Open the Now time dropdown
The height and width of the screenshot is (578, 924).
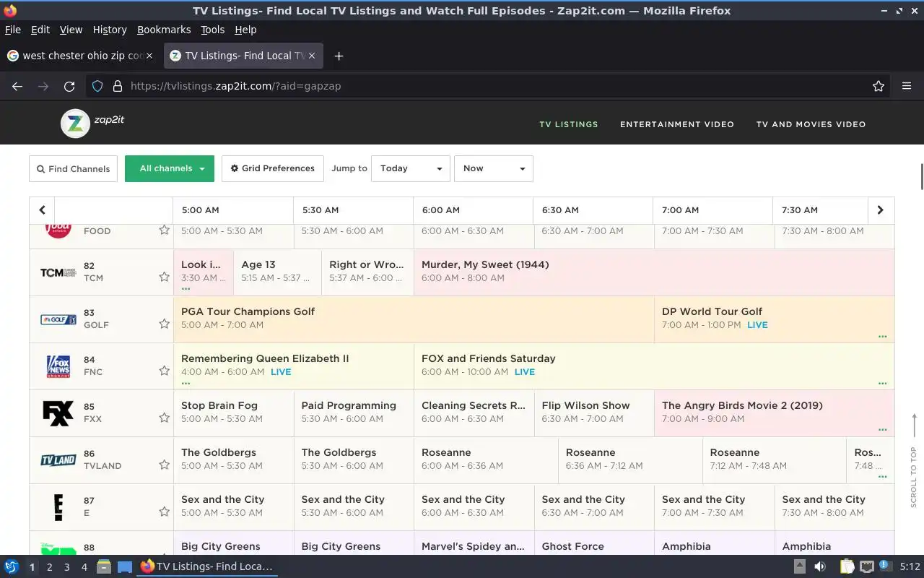(x=494, y=168)
